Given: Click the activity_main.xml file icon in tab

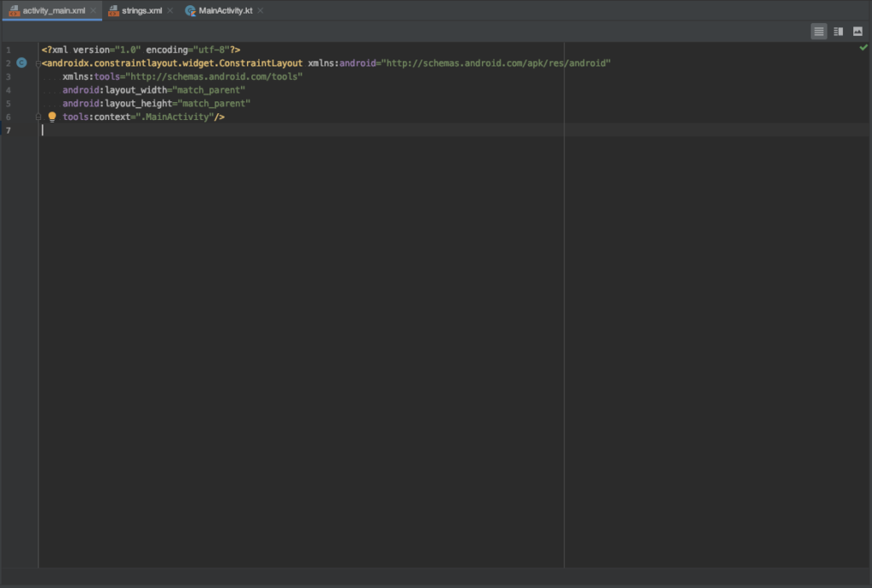Looking at the screenshot, I should point(14,10).
